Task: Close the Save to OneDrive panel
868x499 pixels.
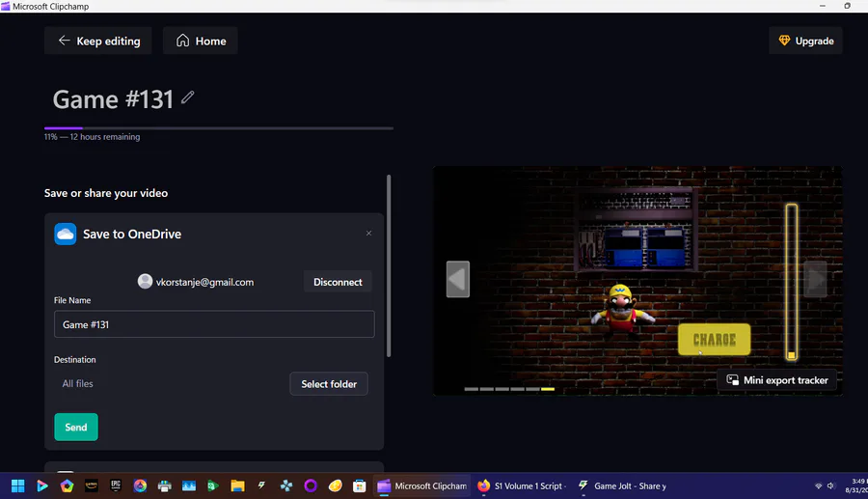Action: point(368,234)
